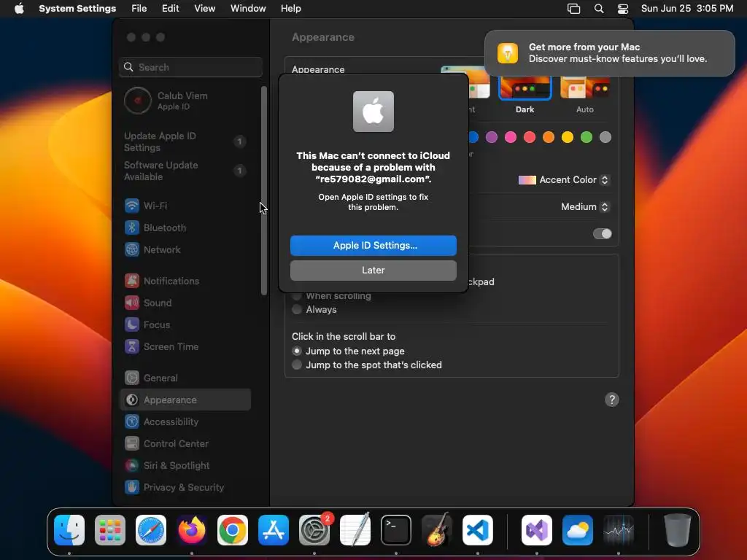The width and height of the screenshot is (747, 560).
Task: Open the Edit menu
Action: point(170,9)
